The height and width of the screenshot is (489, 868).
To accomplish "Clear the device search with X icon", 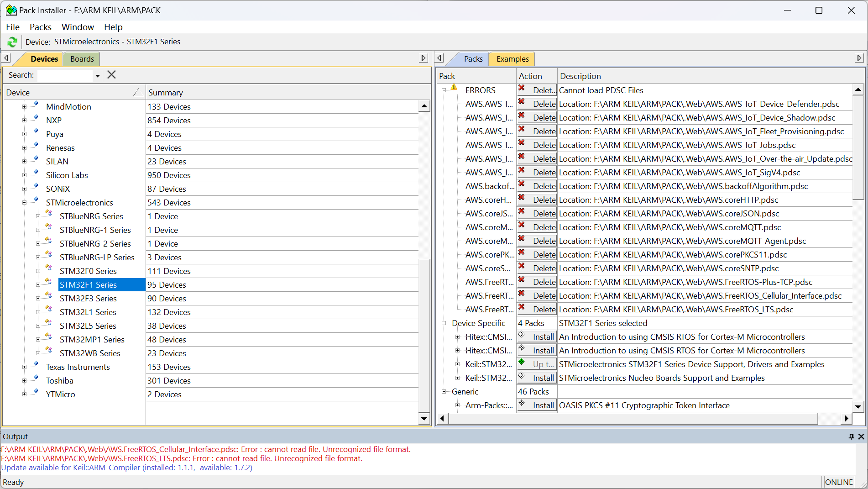I will pyautogui.click(x=111, y=75).
